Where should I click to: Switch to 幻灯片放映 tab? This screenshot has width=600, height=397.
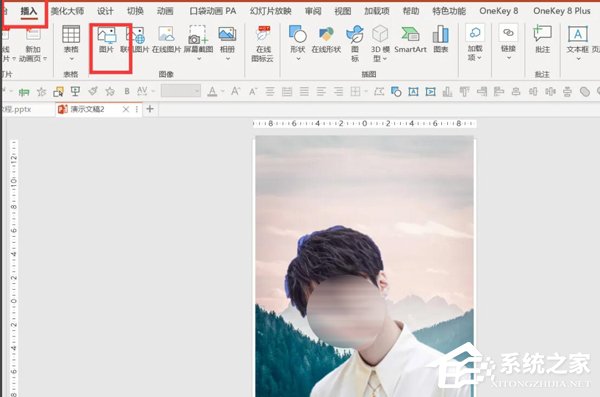[271, 11]
